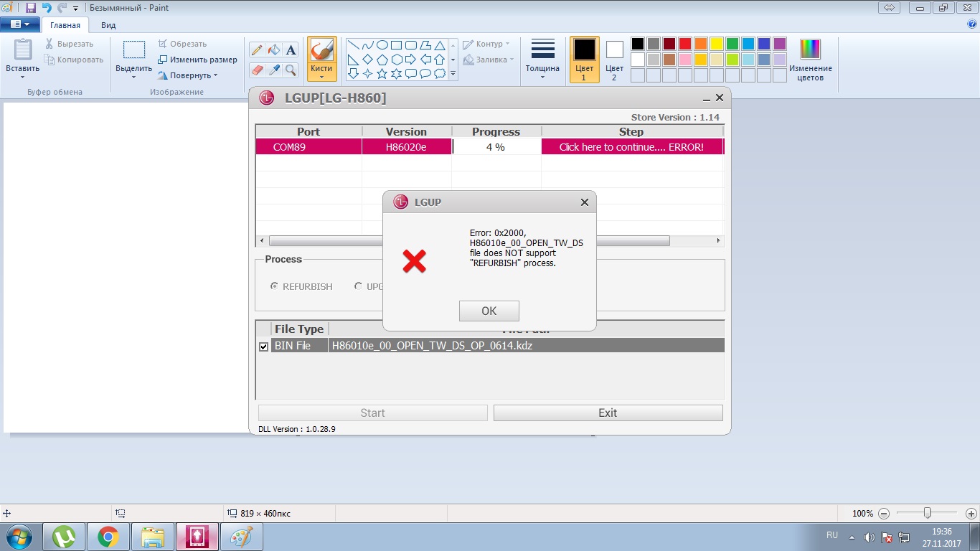Click 'Click here to continue.... ERROR!' cell
This screenshot has width=980, height=551.
[x=631, y=146]
